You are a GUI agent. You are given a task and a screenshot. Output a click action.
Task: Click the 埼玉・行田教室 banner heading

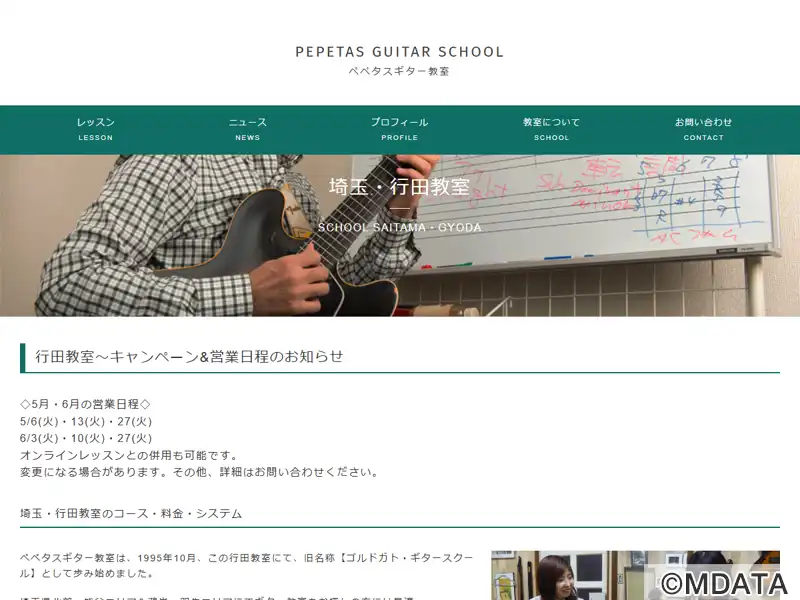pos(399,186)
